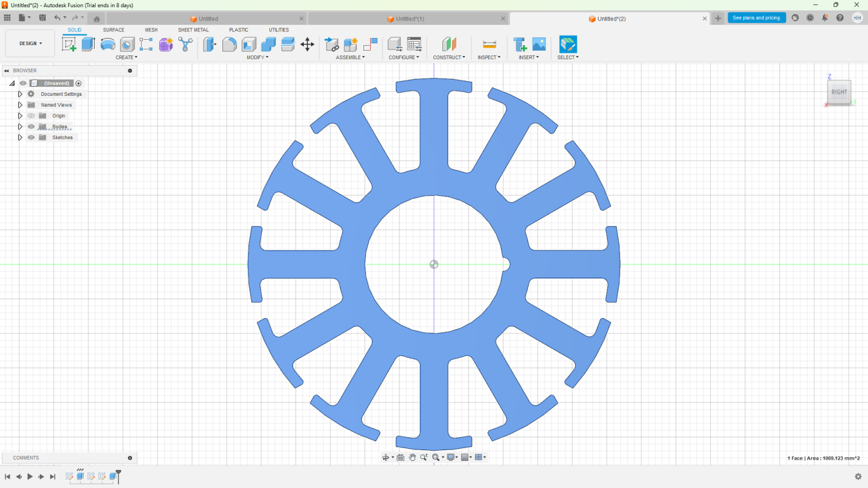The width and height of the screenshot is (868, 488).
Task: Click the Extrude tool icon
Action: [89, 44]
